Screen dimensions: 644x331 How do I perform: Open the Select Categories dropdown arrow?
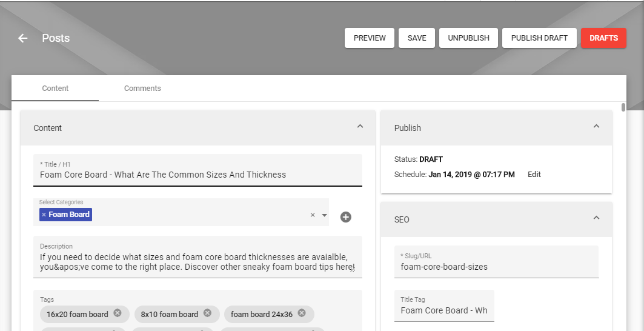(x=325, y=215)
